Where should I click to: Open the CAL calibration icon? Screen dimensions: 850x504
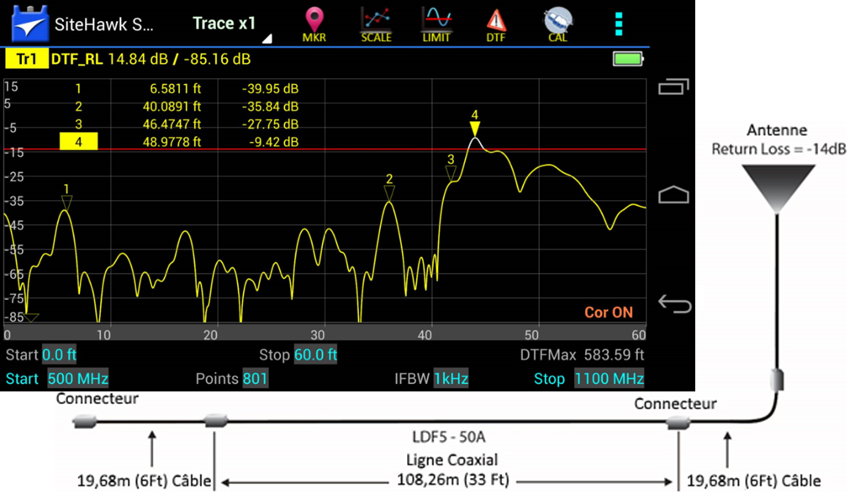[x=557, y=24]
